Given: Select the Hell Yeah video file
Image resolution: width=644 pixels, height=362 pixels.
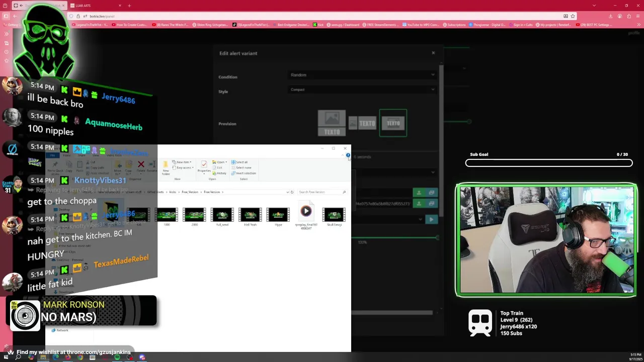Looking at the screenshot, I should tap(250, 217).
